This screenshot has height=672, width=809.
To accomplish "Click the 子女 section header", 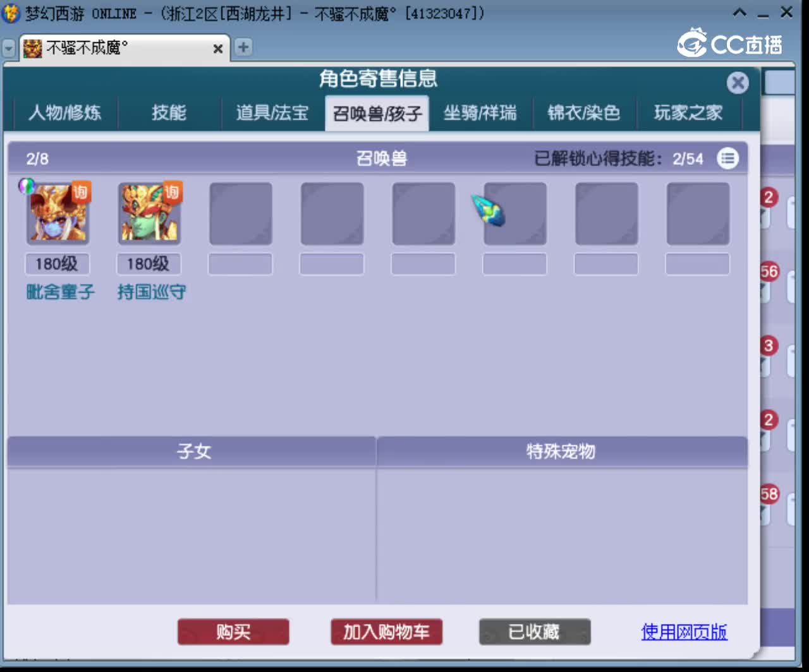I will (x=192, y=451).
